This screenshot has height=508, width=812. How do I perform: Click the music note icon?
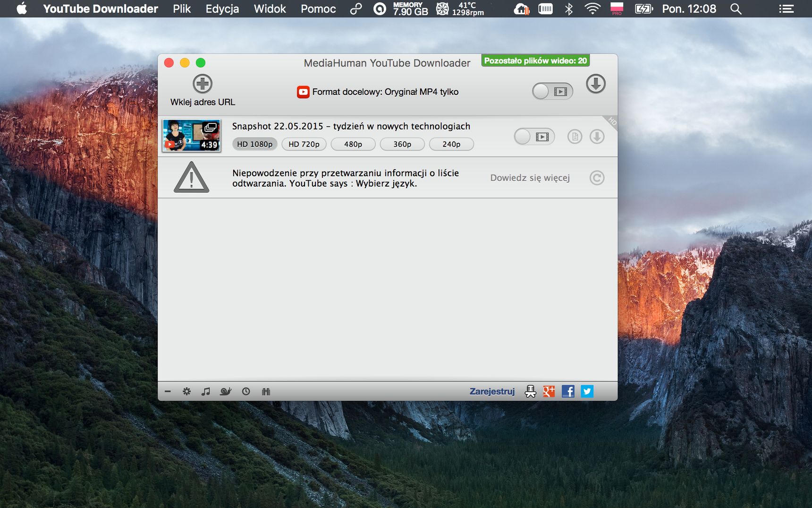tap(205, 391)
